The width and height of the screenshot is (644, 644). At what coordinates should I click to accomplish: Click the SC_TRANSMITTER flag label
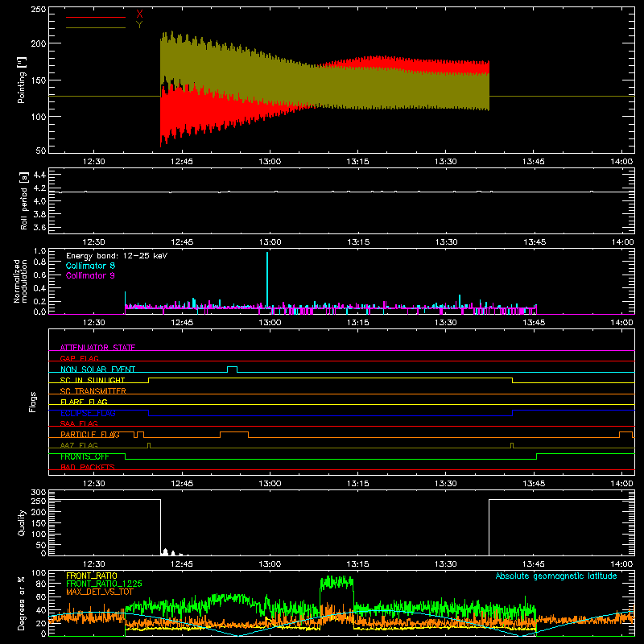(x=93, y=390)
